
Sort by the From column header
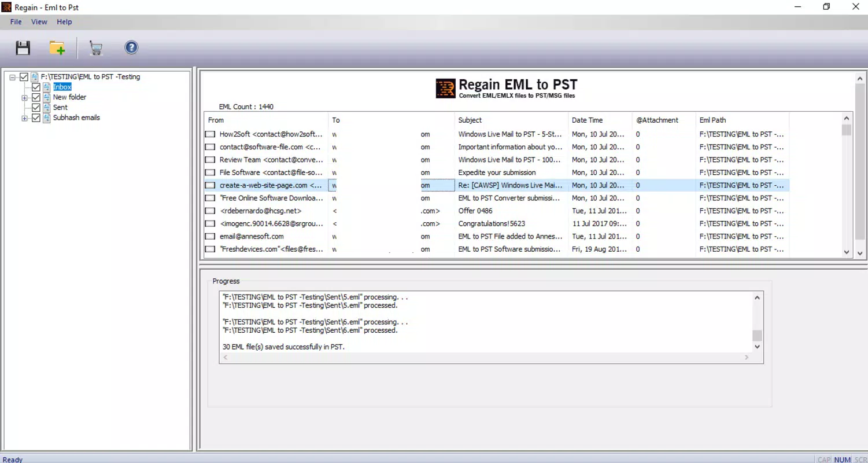pyautogui.click(x=266, y=120)
